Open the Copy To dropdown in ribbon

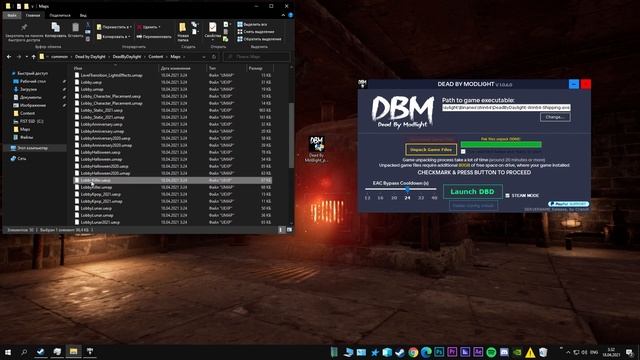click(x=113, y=37)
